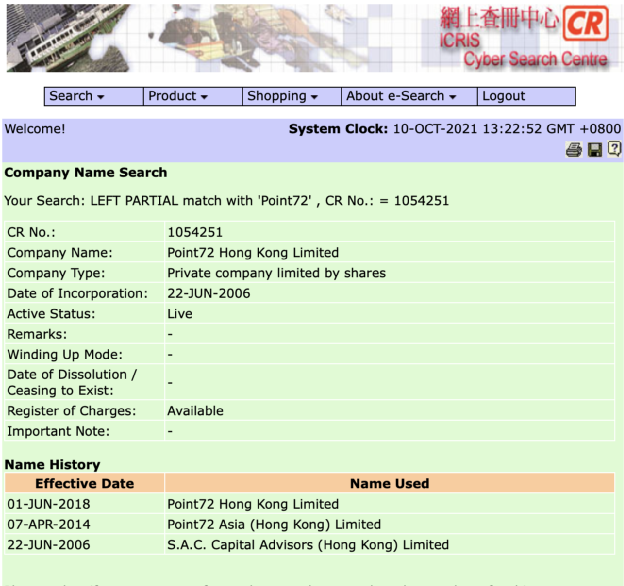
Task: Click the Company Type label
Action: (x=56, y=273)
